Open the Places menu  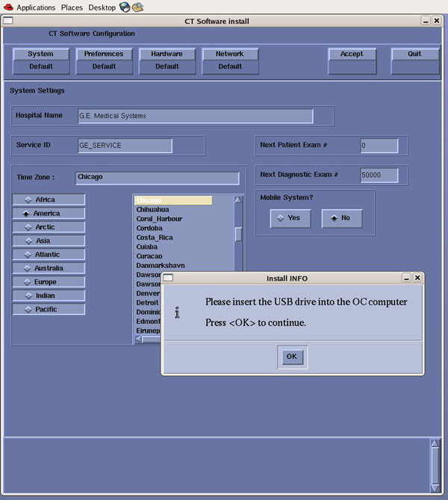[72, 7]
